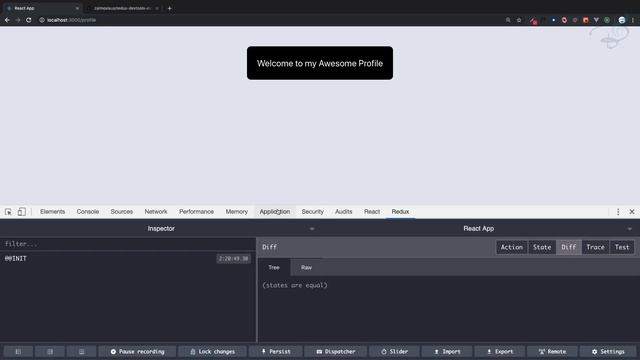Open the Sources devtools panel
This screenshot has height=360, width=640.
(122, 211)
